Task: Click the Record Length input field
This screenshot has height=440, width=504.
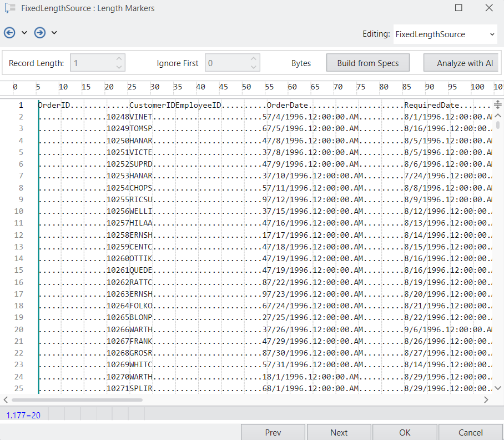Action: 92,63
